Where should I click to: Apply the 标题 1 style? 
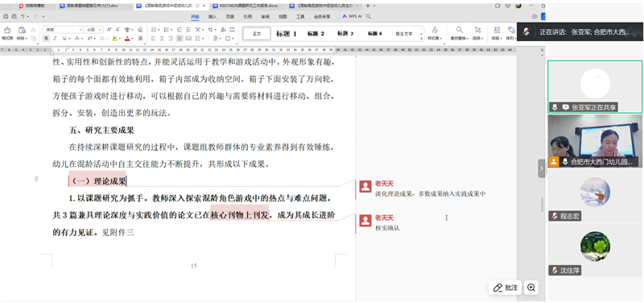coord(287,34)
